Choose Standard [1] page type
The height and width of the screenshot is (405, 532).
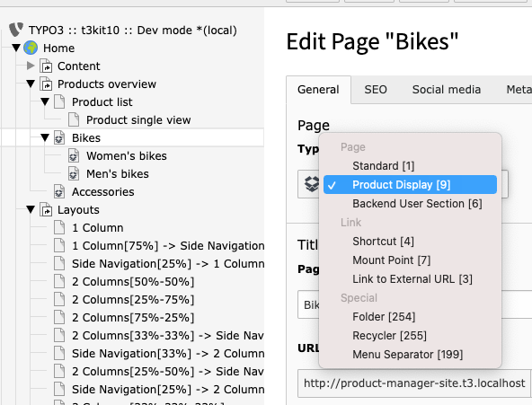410,166
